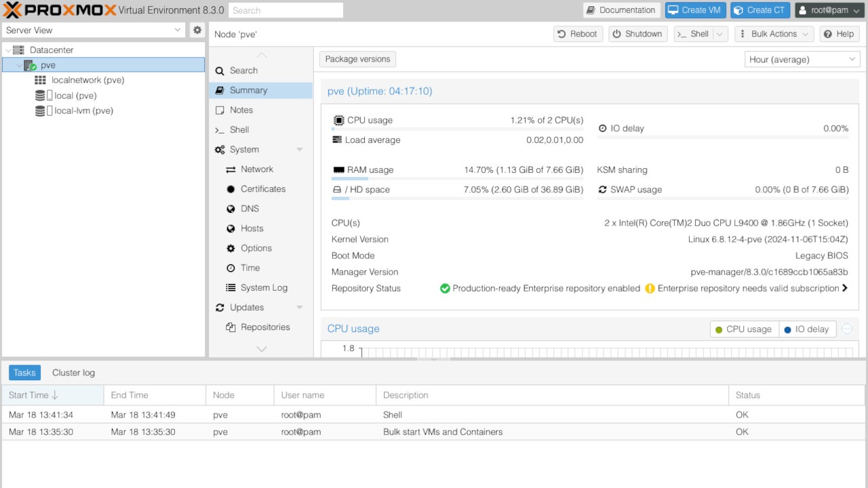Image resolution: width=868 pixels, height=488 pixels.
Task: Click the System Log list icon
Action: (x=231, y=287)
